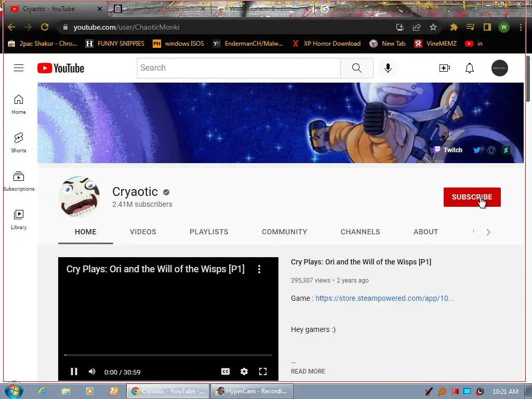Click the Chrome forward arrow
The height and width of the screenshot is (399, 532).
(x=28, y=27)
